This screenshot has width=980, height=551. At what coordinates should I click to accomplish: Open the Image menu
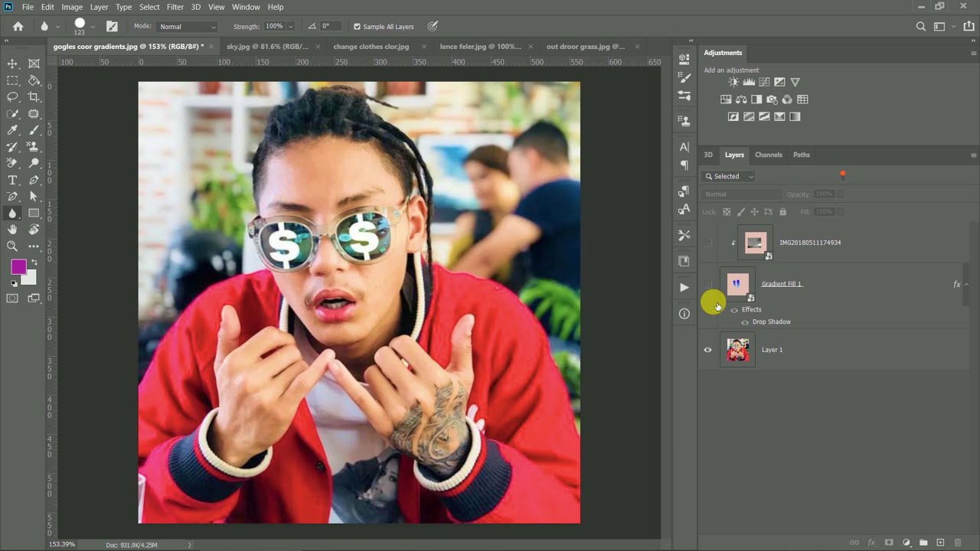coord(72,7)
